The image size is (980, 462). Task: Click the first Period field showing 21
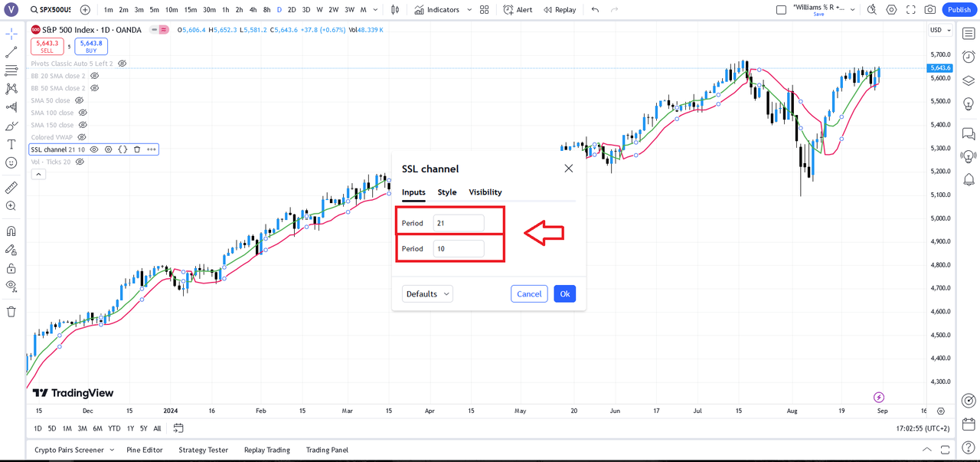459,223
